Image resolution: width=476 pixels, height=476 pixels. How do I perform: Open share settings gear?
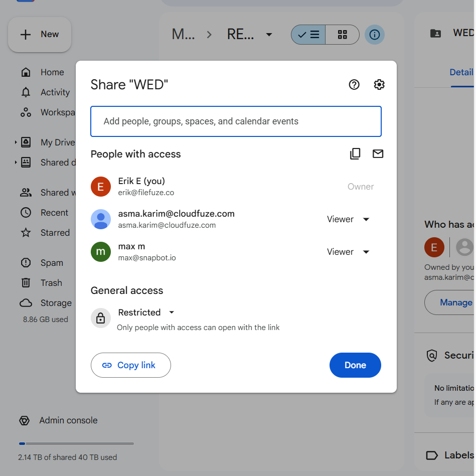point(379,84)
